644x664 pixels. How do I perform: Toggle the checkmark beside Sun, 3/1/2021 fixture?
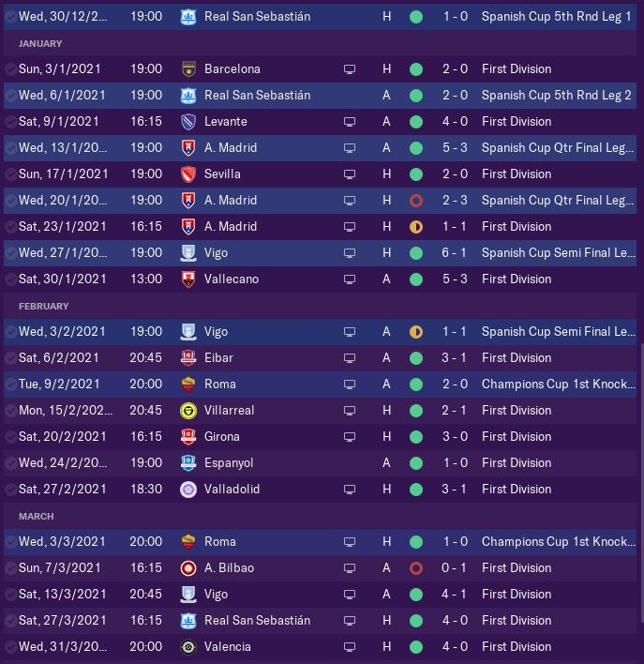(x=9, y=69)
